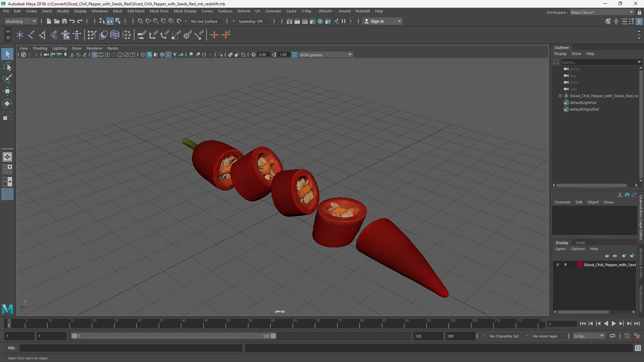Create a new layer icon

[x=624, y=256]
